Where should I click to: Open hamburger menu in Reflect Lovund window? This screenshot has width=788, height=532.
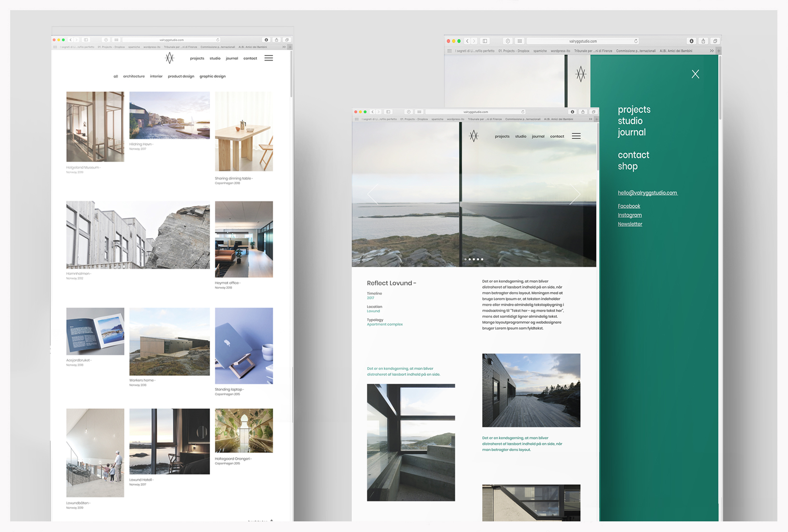[576, 136]
